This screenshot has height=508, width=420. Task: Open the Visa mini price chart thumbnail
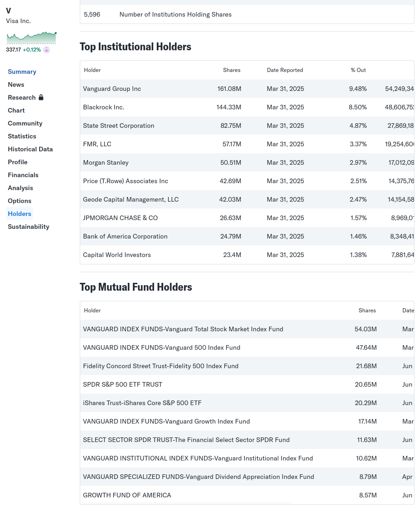pos(31,38)
